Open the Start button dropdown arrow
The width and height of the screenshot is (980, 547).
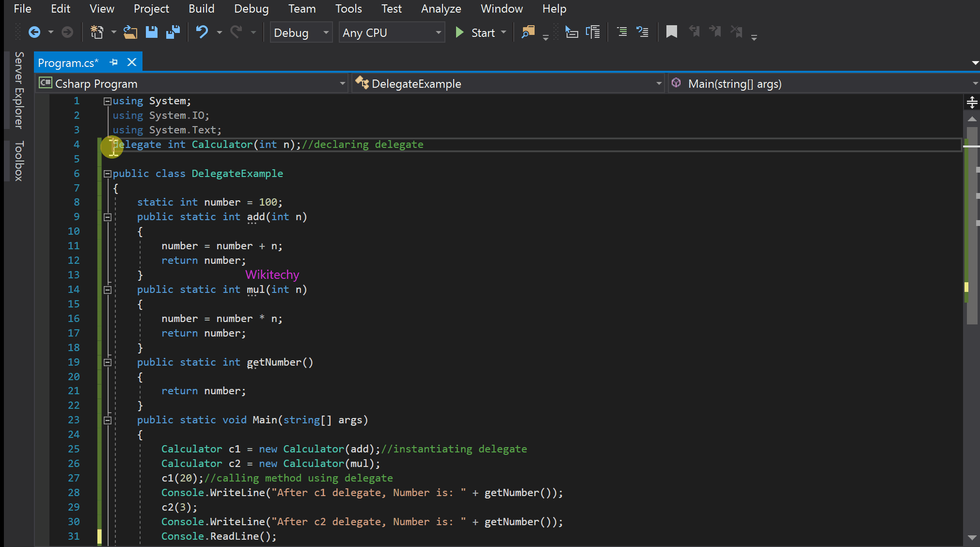503,32
